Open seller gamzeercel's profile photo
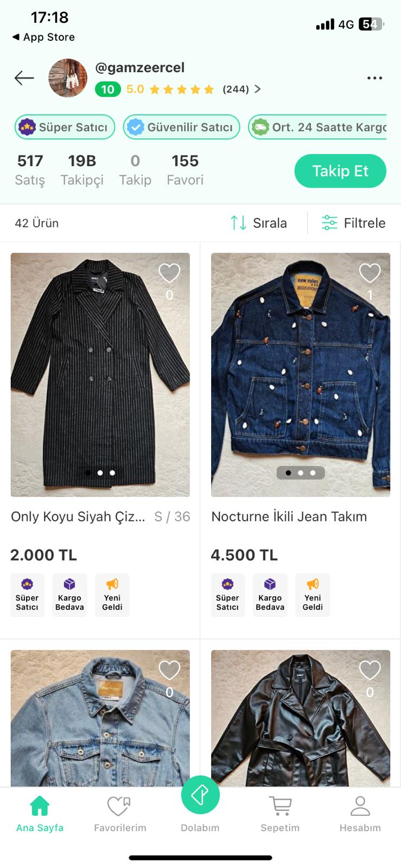 68,78
